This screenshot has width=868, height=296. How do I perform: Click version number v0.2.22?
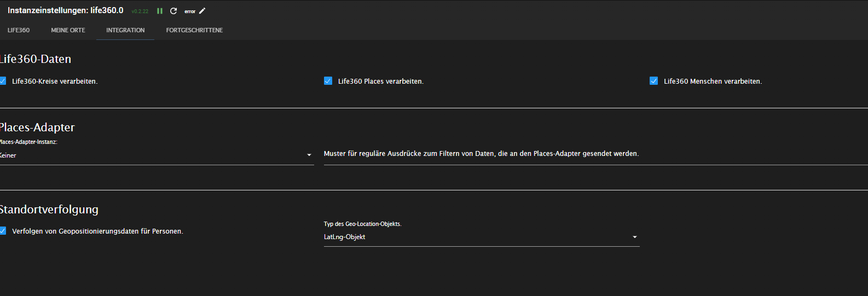pyautogui.click(x=140, y=11)
